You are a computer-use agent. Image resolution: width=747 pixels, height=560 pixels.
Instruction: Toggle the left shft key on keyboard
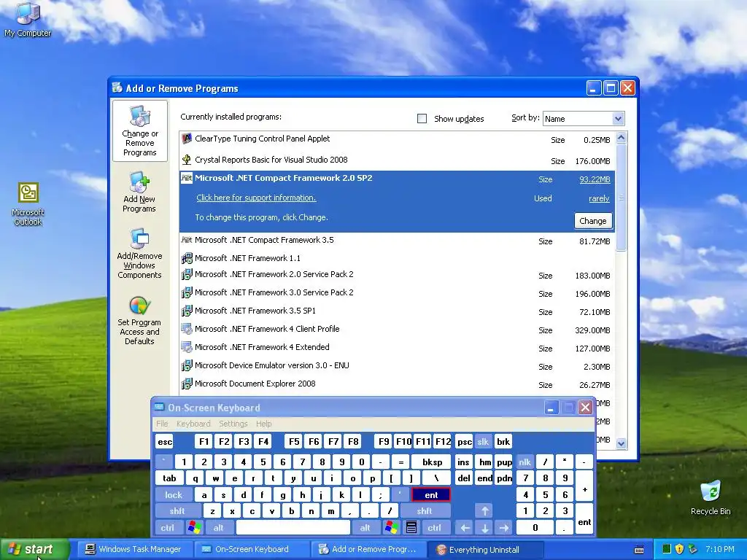pyautogui.click(x=177, y=511)
